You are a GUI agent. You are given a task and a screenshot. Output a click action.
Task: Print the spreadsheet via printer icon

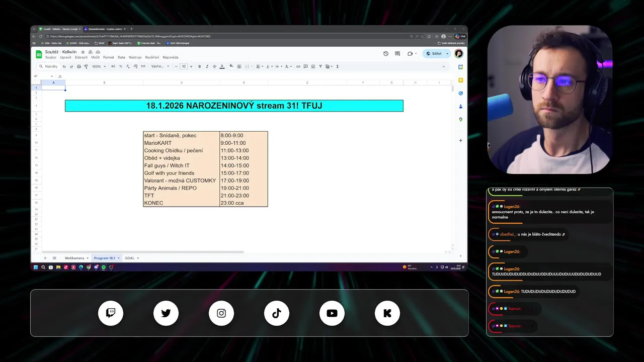(79, 66)
